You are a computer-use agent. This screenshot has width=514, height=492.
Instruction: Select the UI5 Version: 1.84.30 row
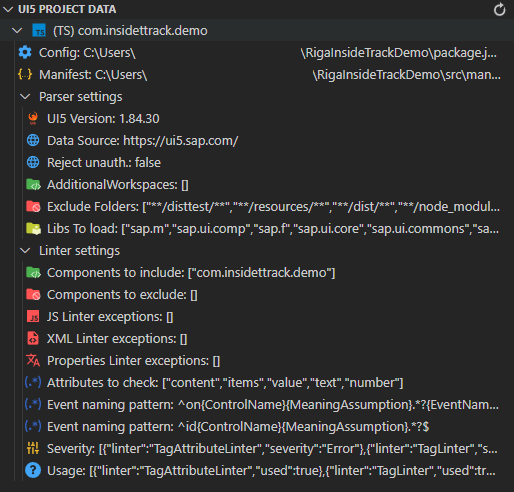pos(257,119)
